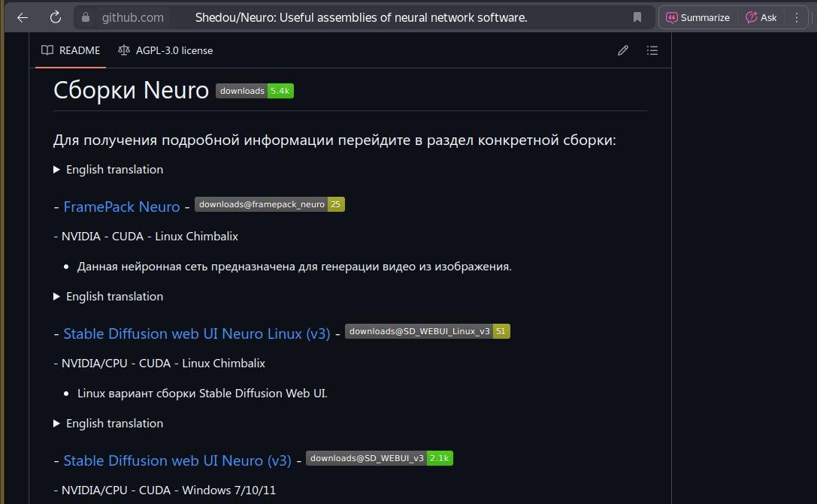The width and height of the screenshot is (817, 504).
Task: Click the Сборки Neuro heading
Action: pyautogui.click(x=131, y=91)
